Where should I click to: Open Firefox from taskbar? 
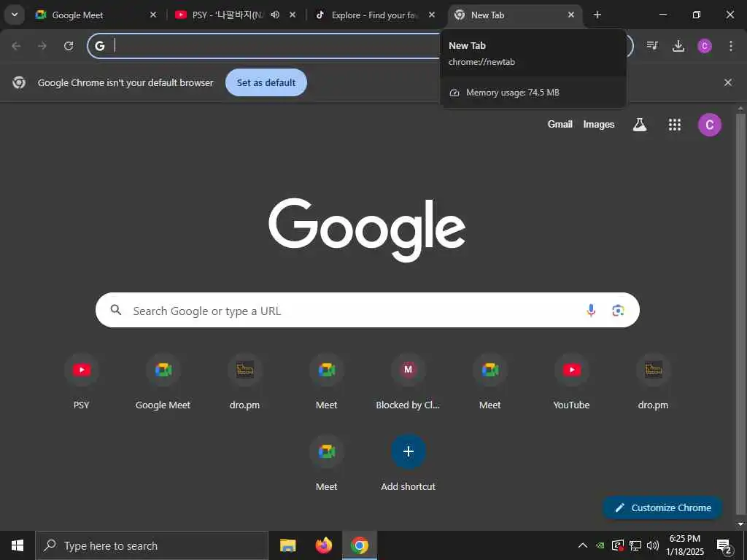tap(324, 545)
